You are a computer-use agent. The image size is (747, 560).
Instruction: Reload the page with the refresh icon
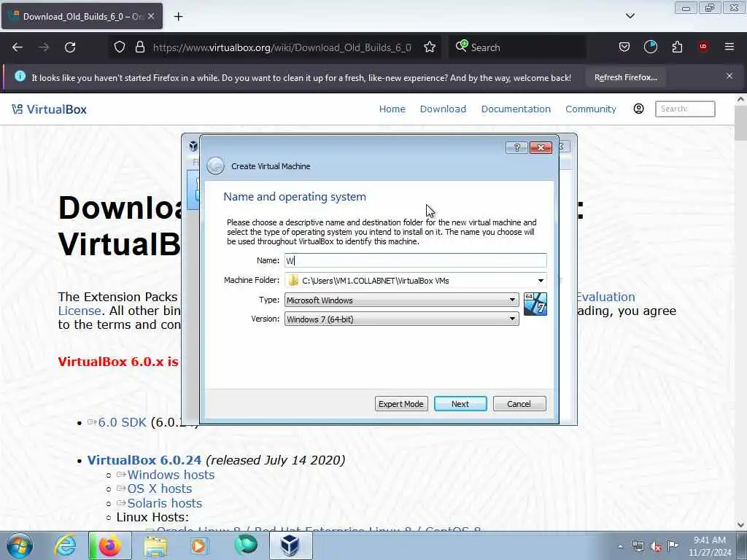[70, 47]
